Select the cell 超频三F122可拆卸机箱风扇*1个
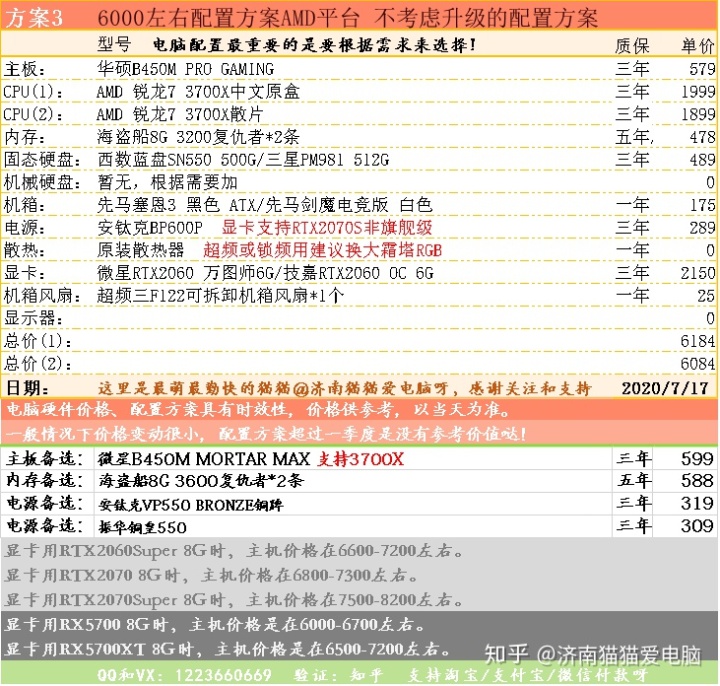This screenshot has height=686, width=720. tap(220, 295)
